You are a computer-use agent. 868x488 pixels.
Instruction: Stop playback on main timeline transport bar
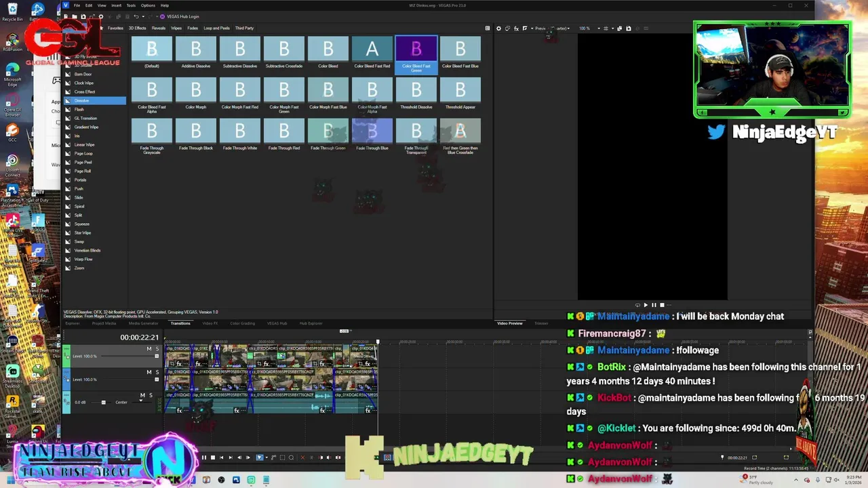[213, 457]
